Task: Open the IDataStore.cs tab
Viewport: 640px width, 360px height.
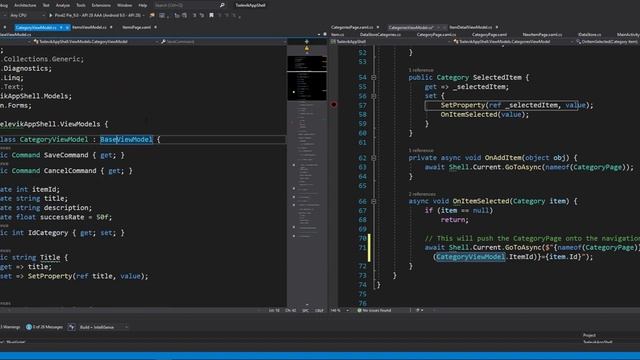Action: [589, 35]
